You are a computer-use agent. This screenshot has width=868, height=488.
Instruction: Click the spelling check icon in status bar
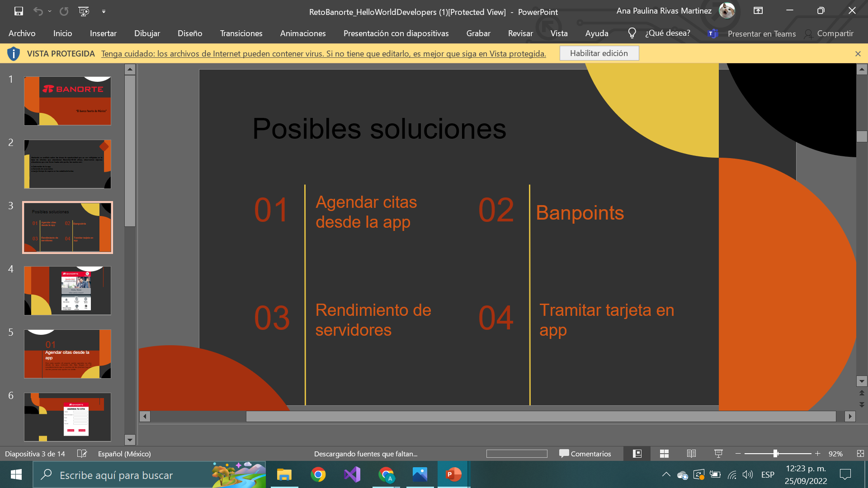82,454
